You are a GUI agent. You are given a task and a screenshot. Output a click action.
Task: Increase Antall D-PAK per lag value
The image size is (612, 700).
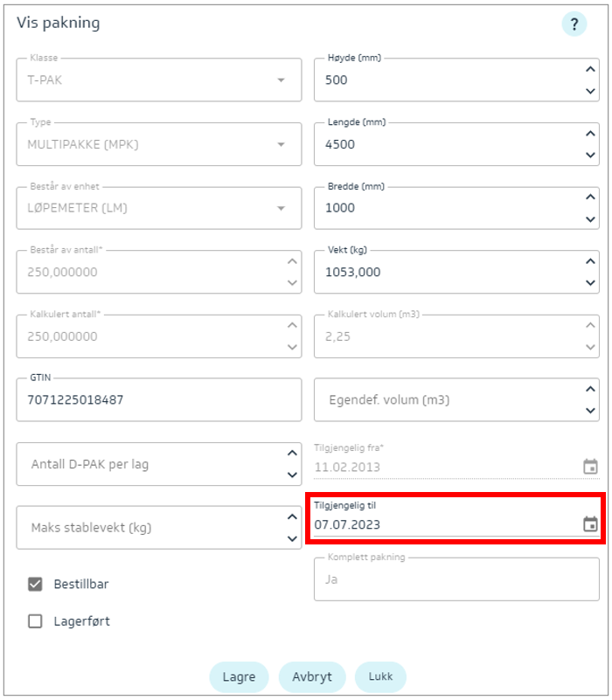pos(292,454)
